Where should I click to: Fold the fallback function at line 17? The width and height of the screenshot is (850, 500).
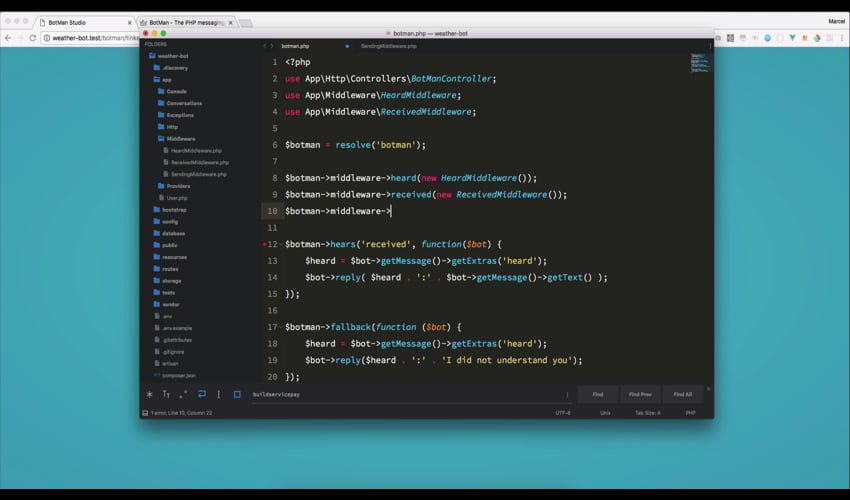pos(280,328)
